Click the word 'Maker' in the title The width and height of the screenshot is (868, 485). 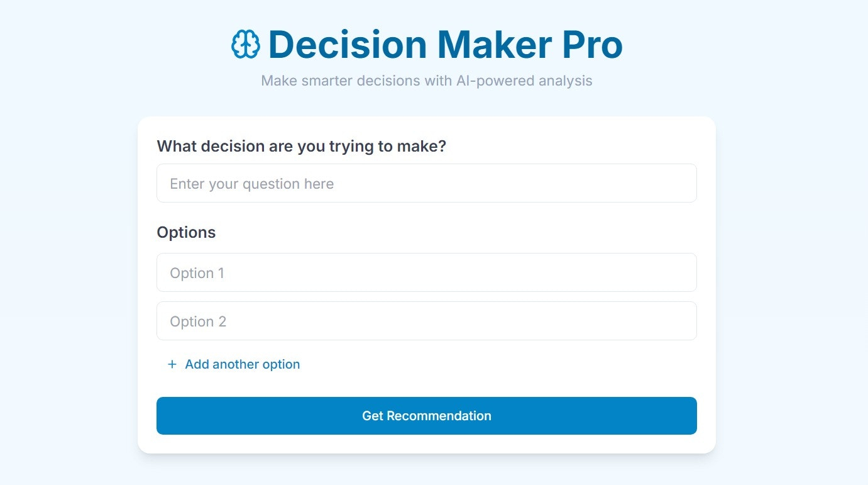(x=495, y=45)
